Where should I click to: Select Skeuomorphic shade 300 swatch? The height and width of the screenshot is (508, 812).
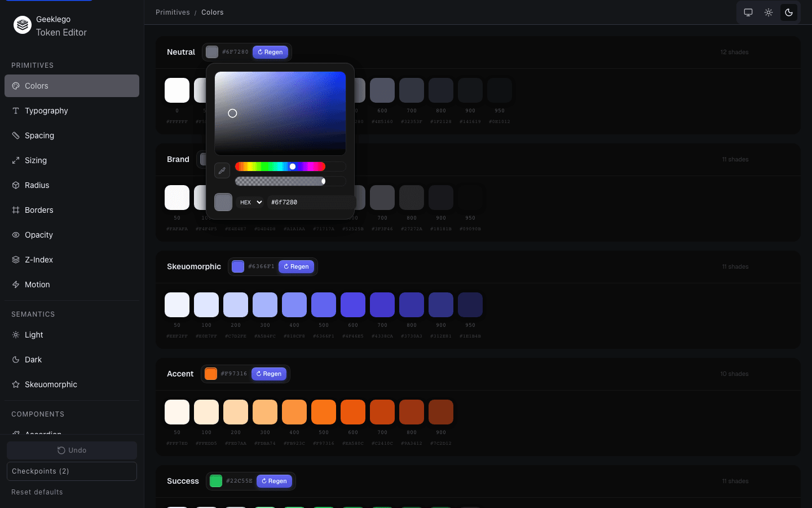(265, 305)
